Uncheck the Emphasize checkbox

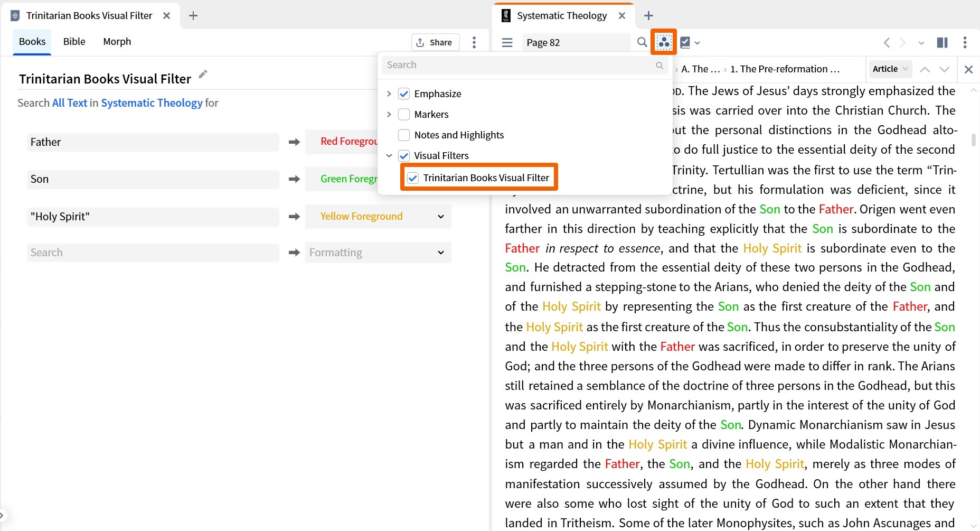click(404, 94)
